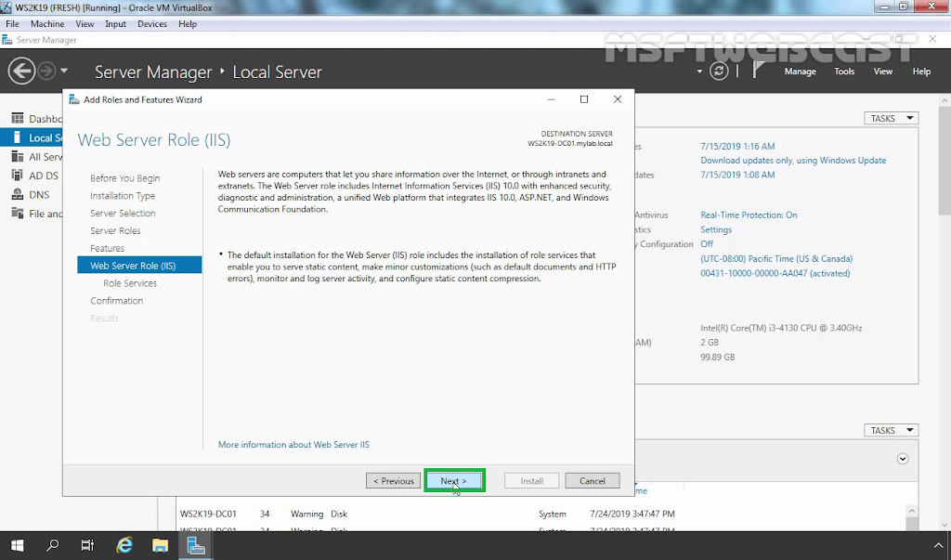Select the Local Server sidebar icon

click(18, 137)
